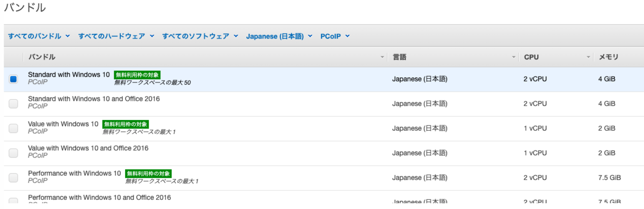
Task: Open the すべてのバンドル filter dropdown
Action: pos(39,36)
